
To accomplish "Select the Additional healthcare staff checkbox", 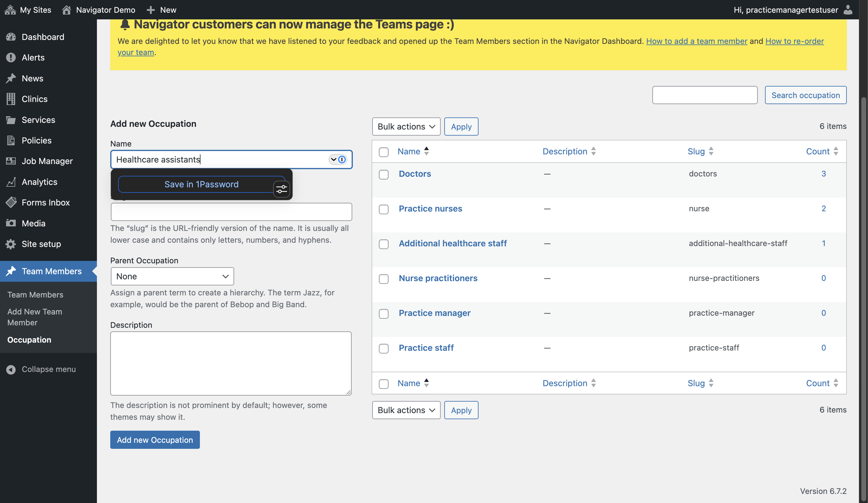I will click(x=383, y=244).
